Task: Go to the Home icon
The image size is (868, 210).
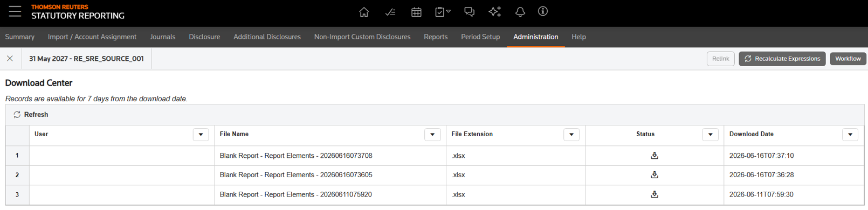Action: click(x=364, y=12)
